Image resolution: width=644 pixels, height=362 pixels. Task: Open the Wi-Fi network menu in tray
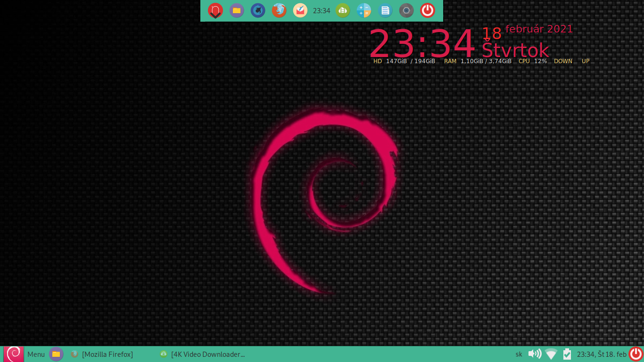[551, 354]
